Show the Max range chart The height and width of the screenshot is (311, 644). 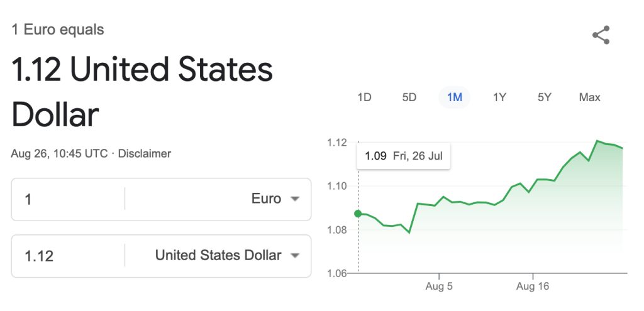590,97
